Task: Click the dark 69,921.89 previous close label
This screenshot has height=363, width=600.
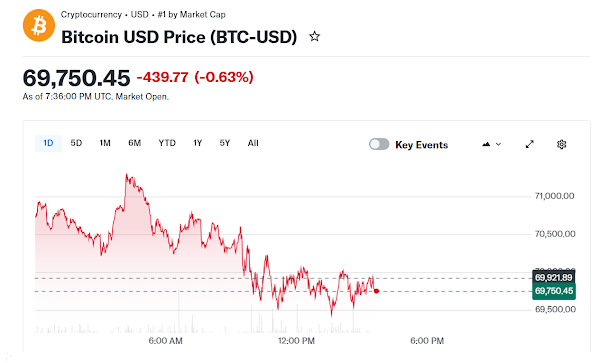Action: 553,277
